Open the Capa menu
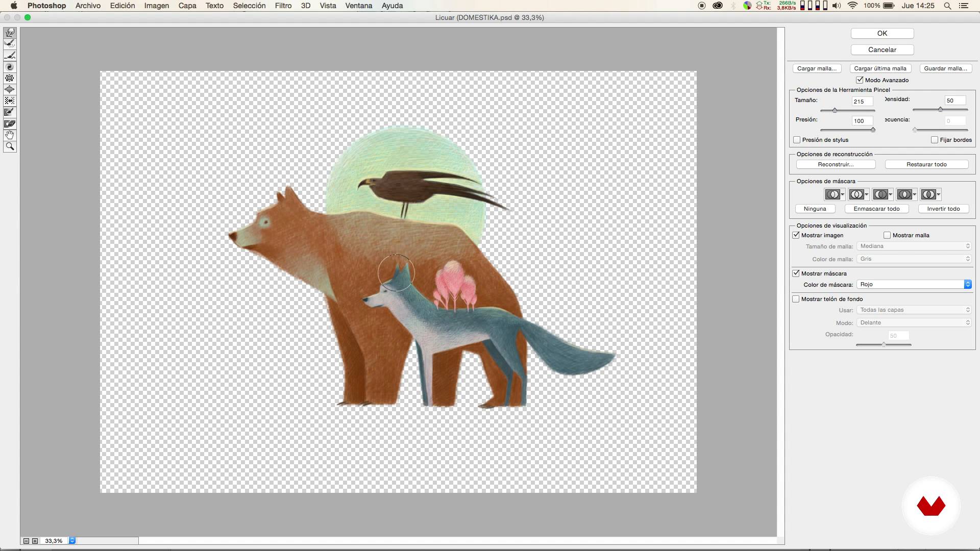This screenshot has width=980, height=551. pyautogui.click(x=187, y=6)
